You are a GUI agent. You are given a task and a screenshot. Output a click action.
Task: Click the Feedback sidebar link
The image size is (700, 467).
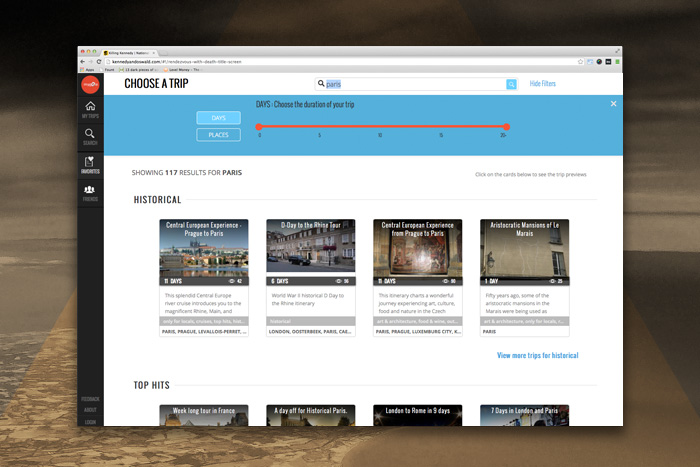point(90,399)
